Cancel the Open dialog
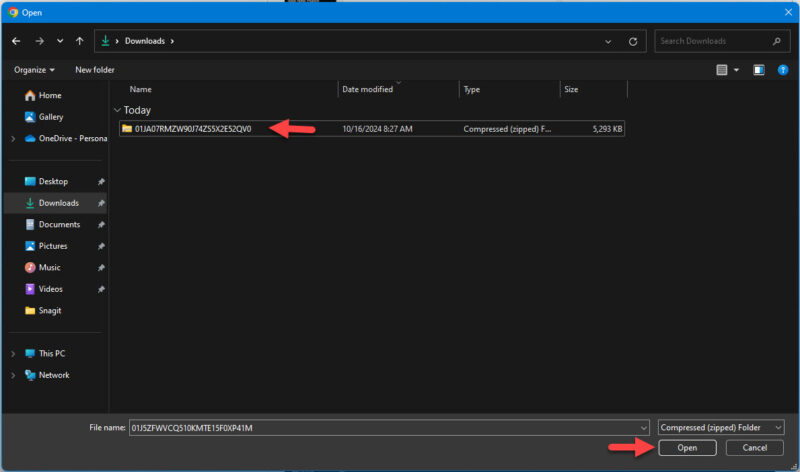This screenshot has width=800, height=472. click(754, 448)
